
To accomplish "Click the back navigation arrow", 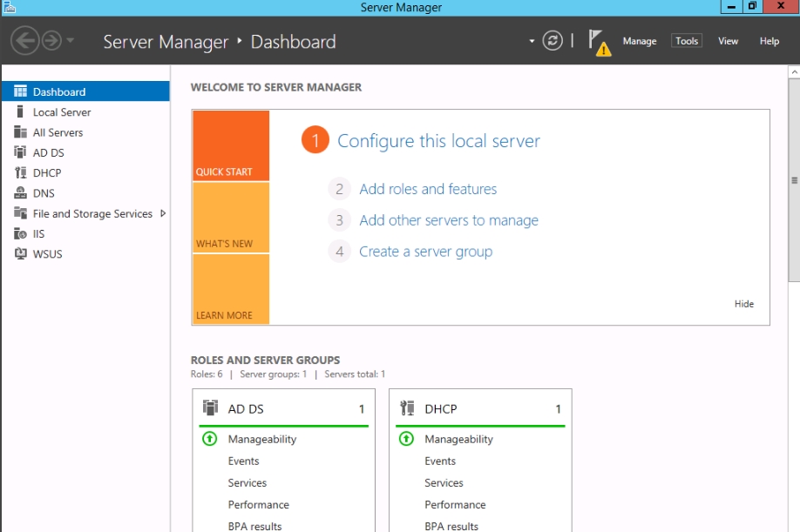I will point(24,40).
